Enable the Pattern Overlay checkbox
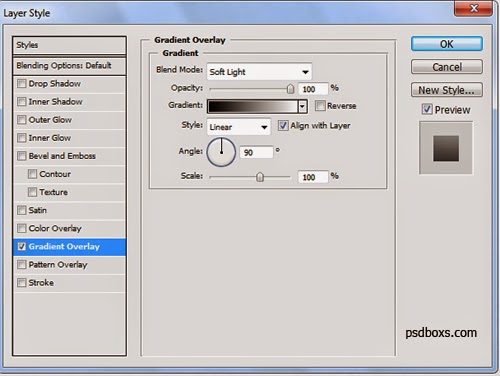Image resolution: width=500 pixels, height=376 pixels. pos(22,264)
